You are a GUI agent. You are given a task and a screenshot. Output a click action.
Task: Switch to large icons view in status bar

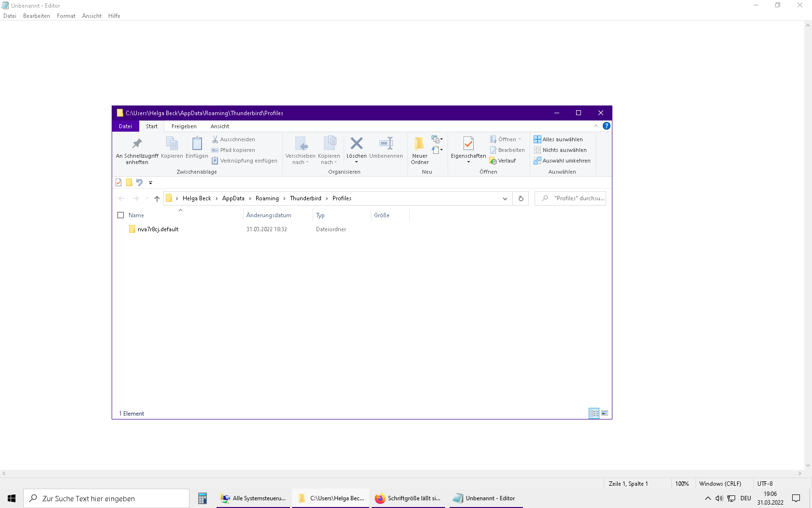point(605,413)
